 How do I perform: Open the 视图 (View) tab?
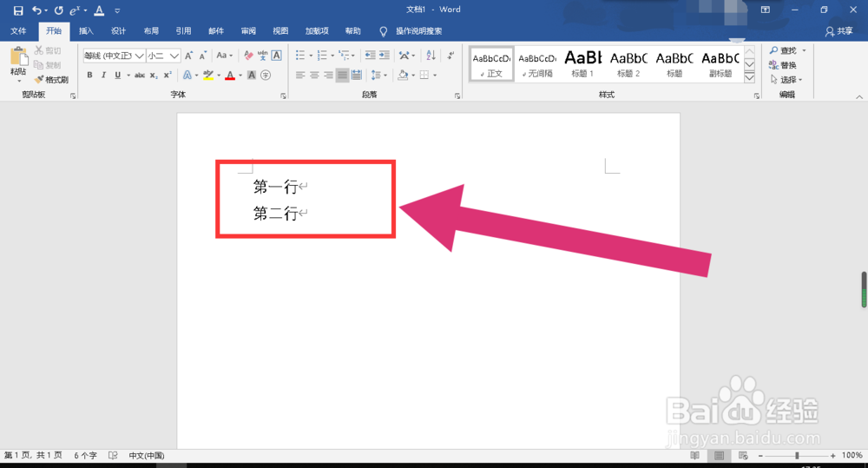pyautogui.click(x=280, y=31)
